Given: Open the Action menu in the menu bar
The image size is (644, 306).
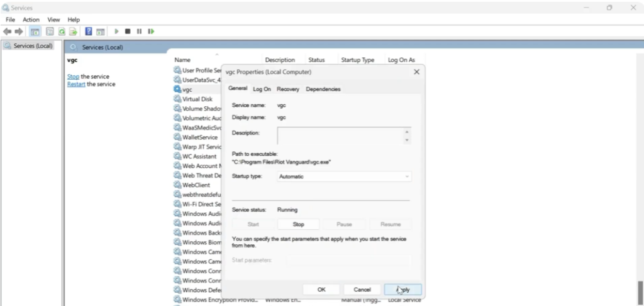Looking at the screenshot, I should [x=31, y=19].
